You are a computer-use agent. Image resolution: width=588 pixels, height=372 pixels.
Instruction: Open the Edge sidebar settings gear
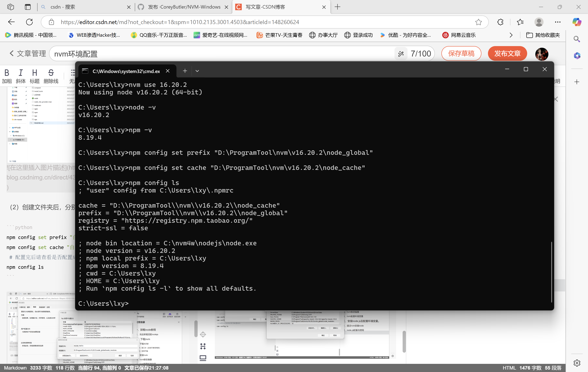click(x=577, y=363)
